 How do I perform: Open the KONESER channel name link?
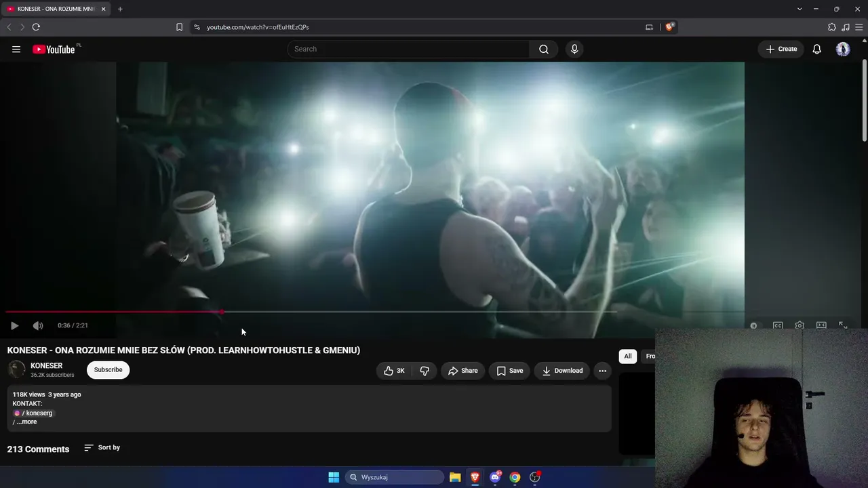point(46,365)
